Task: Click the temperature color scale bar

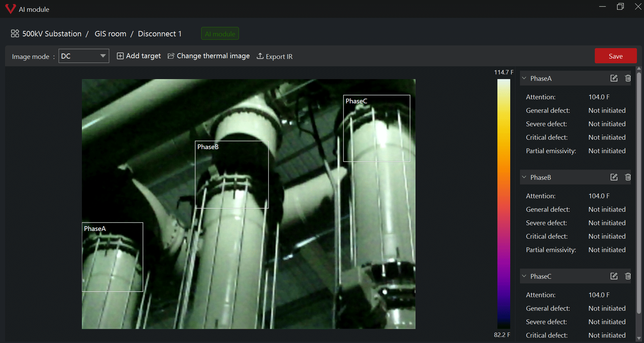Action: point(504,204)
